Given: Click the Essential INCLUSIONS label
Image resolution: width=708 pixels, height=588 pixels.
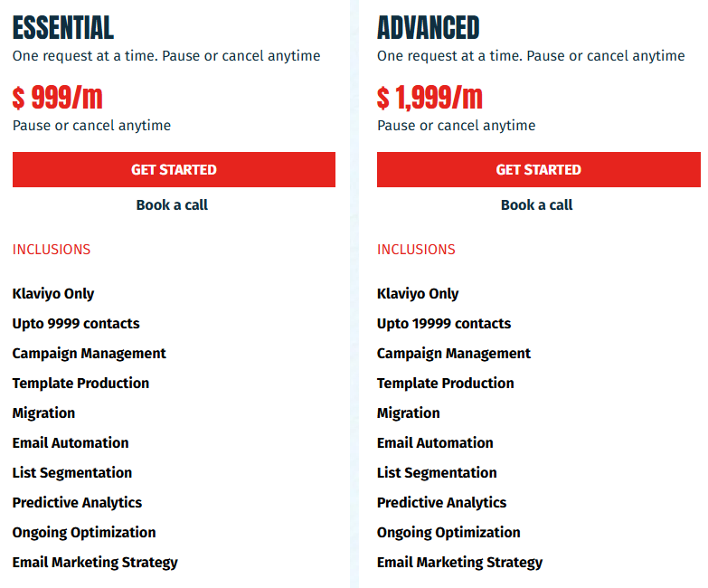Looking at the screenshot, I should coord(52,250).
